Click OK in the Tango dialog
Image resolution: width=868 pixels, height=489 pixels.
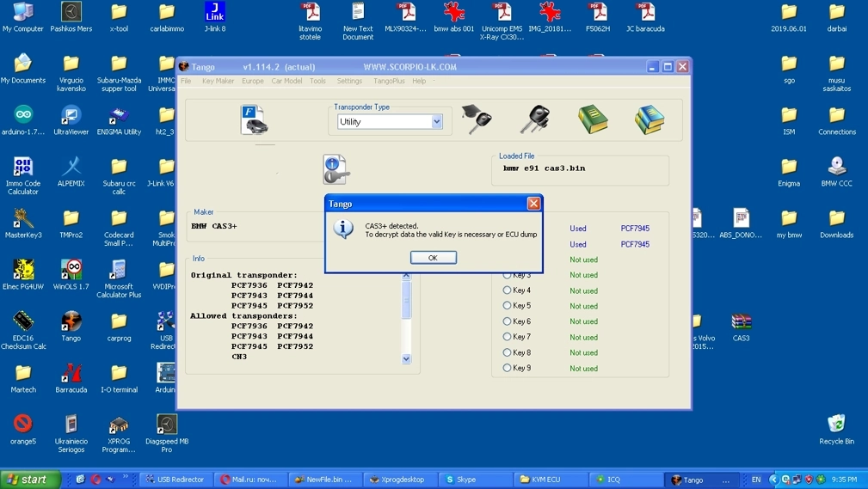pyautogui.click(x=433, y=258)
